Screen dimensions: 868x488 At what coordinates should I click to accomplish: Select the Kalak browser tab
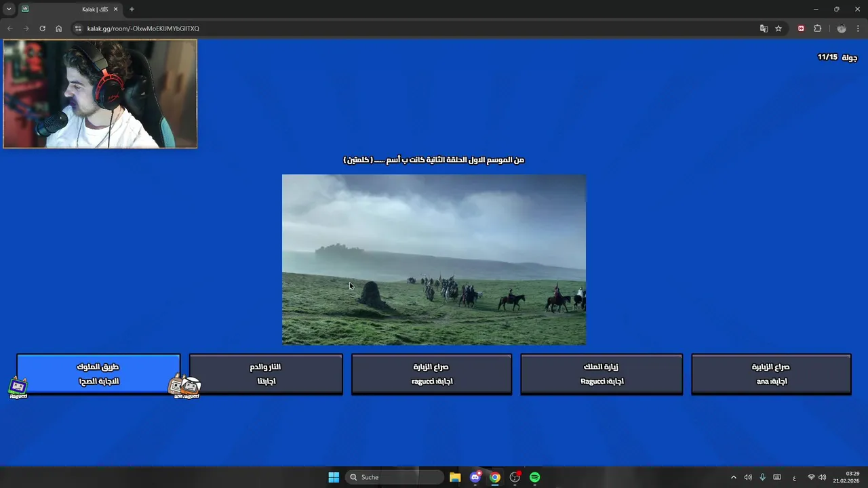point(70,9)
